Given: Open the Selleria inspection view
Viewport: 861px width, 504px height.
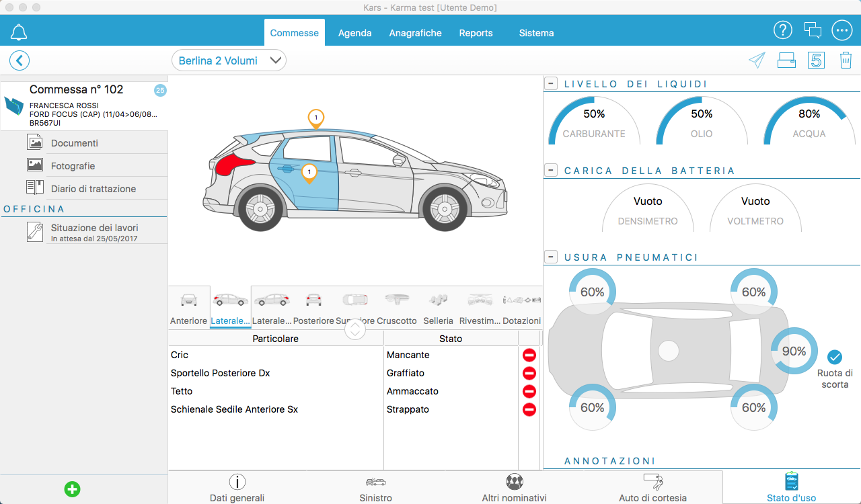Looking at the screenshot, I should tap(438, 306).
